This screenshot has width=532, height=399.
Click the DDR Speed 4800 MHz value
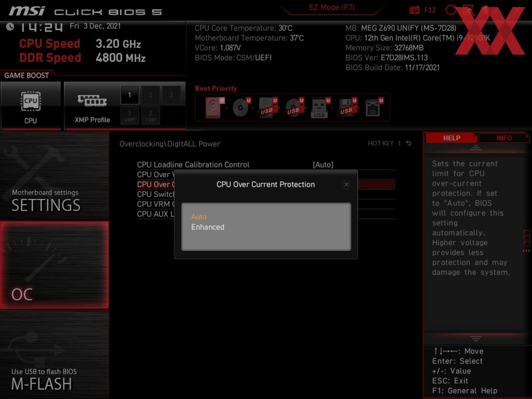pos(120,58)
